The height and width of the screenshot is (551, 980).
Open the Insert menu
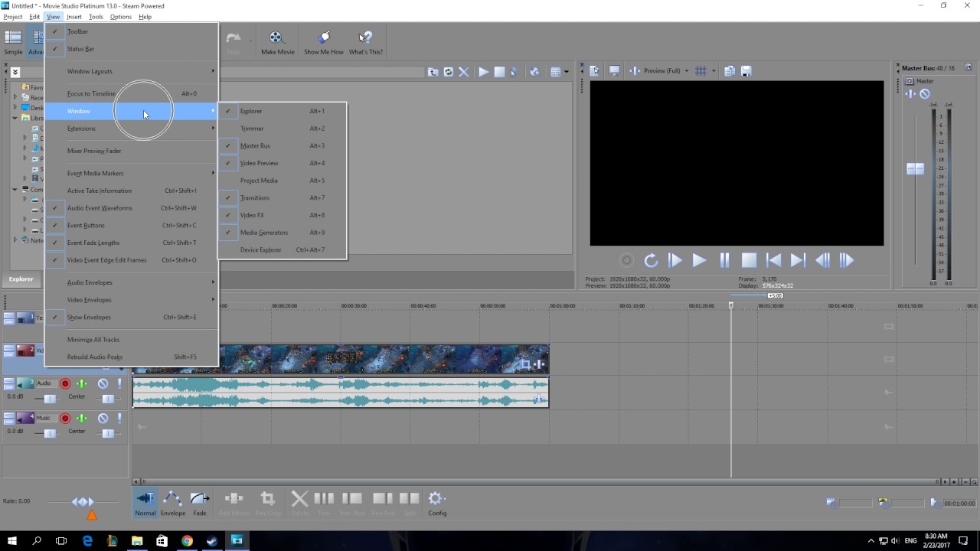(x=74, y=17)
